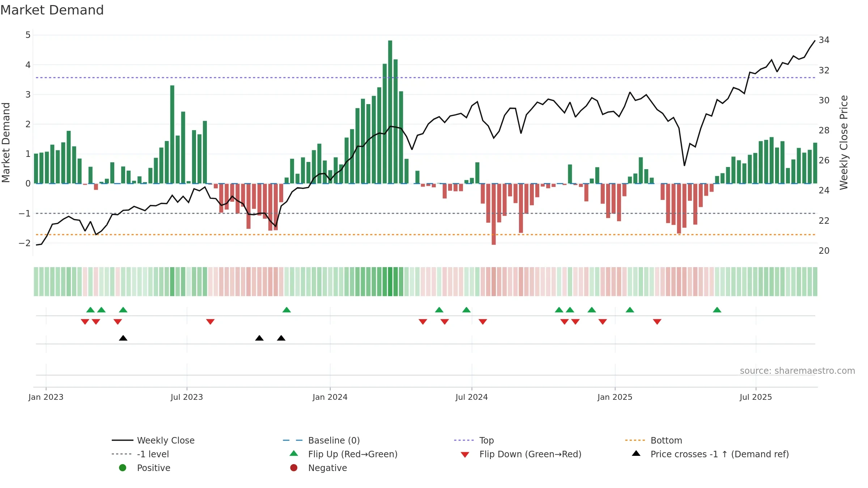Toggle the Top legend entry
The width and height of the screenshot is (868, 488).
coord(474,440)
